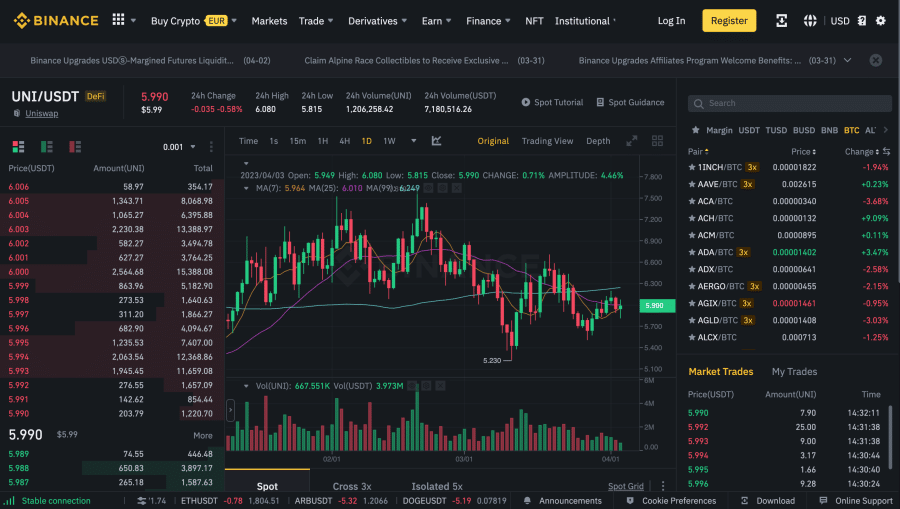Open the Spot Grid link

tap(626, 486)
